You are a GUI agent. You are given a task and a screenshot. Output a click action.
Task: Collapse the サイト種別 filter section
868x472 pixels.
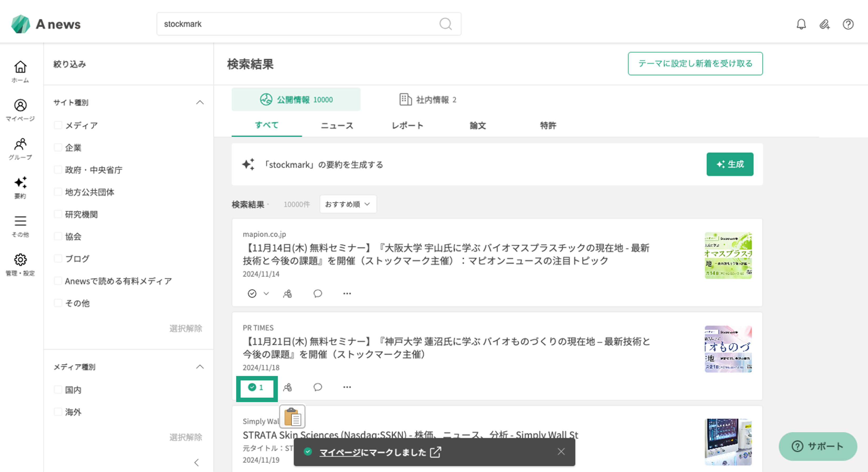[x=200, y=102]
